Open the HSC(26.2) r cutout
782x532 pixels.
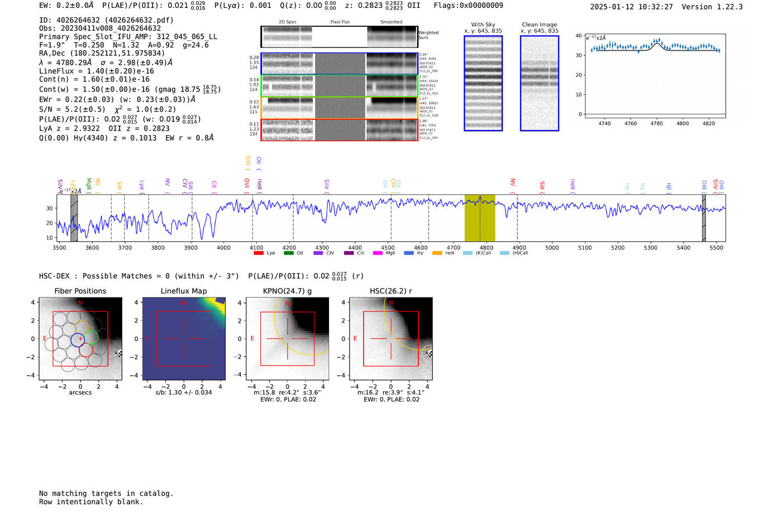coord(391,339)
